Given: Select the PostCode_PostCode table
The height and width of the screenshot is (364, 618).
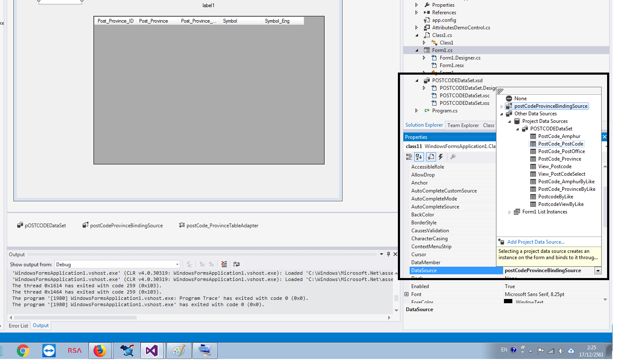Looking at the screenshot, I should tap(561, 144).
